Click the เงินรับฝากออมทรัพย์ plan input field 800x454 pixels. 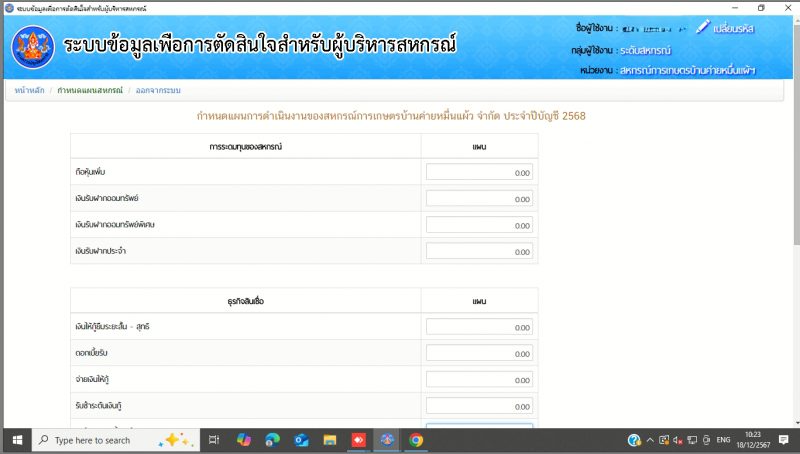click(479, 198)
